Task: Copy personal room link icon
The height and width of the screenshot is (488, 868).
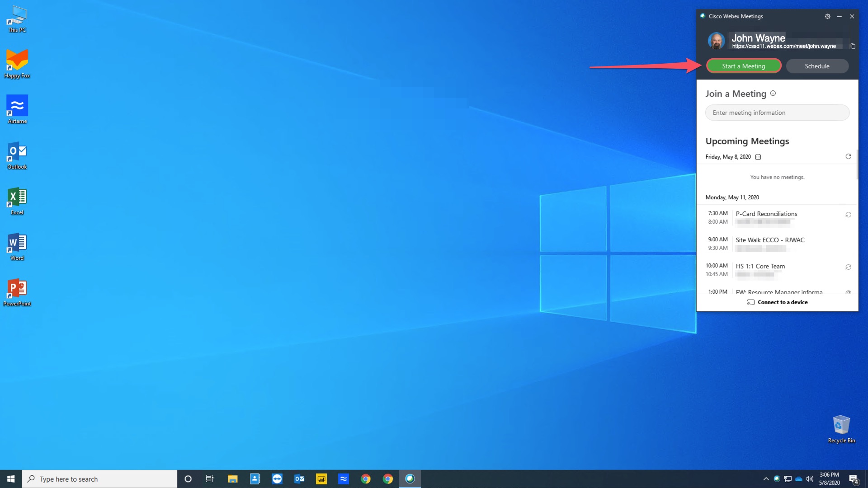Action: [853, 46]
